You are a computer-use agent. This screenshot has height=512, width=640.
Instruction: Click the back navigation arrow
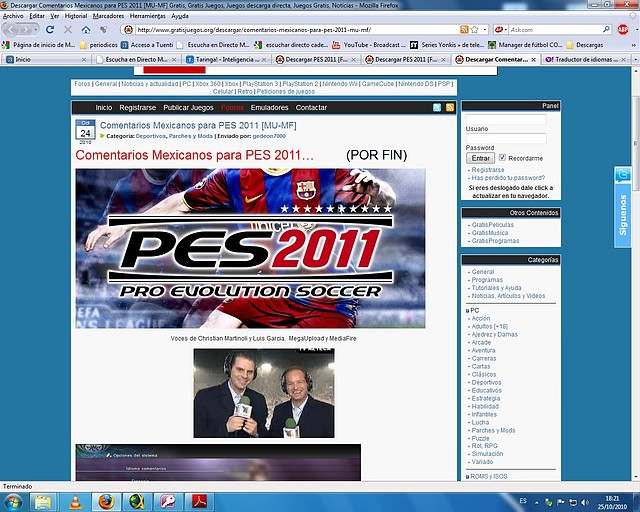point(11,29)
